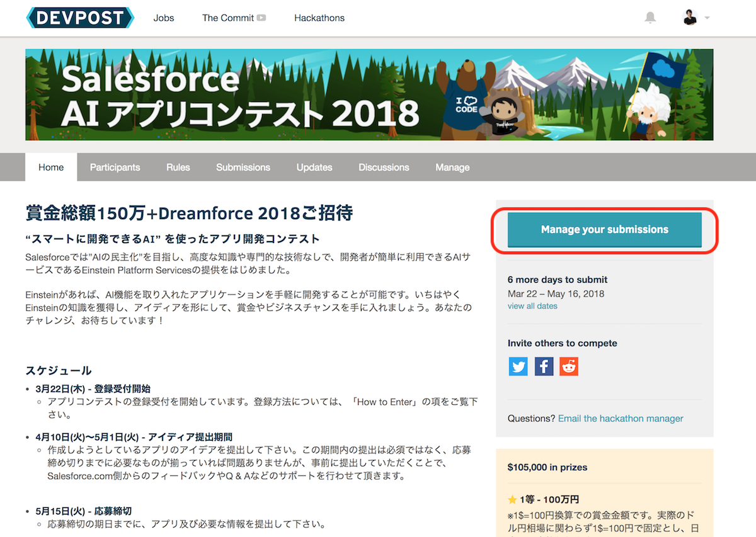Click the star icon next to 1等
The width and height of the screenshot is (756, 537).
pos(512,499)
